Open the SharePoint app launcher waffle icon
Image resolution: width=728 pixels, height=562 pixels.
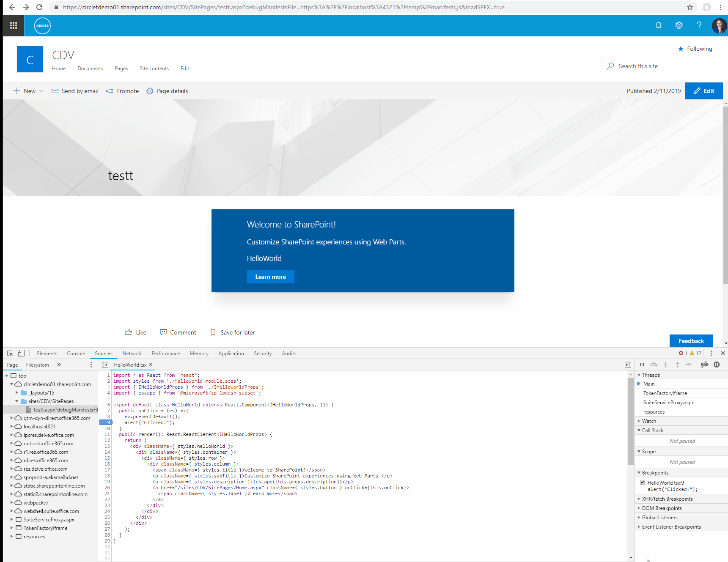tap(13, 25)
